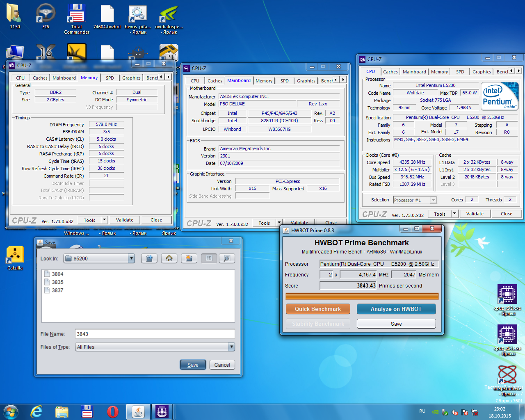Click Validate in Memory CPU-Z window
Viewport: 525px width, 420px height.
click(x=125, y=220)
